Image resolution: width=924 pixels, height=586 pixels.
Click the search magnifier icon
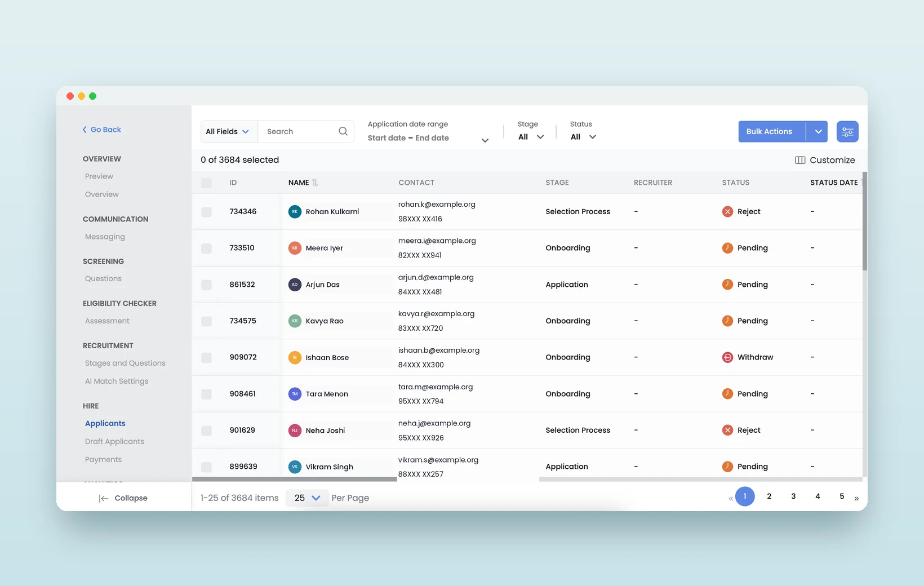click(343, 131)
